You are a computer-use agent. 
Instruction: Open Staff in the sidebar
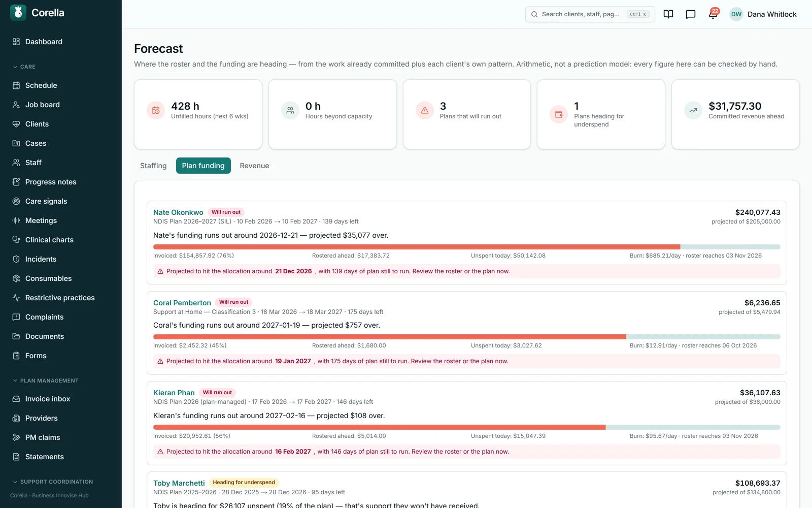[x=61, y=163]
